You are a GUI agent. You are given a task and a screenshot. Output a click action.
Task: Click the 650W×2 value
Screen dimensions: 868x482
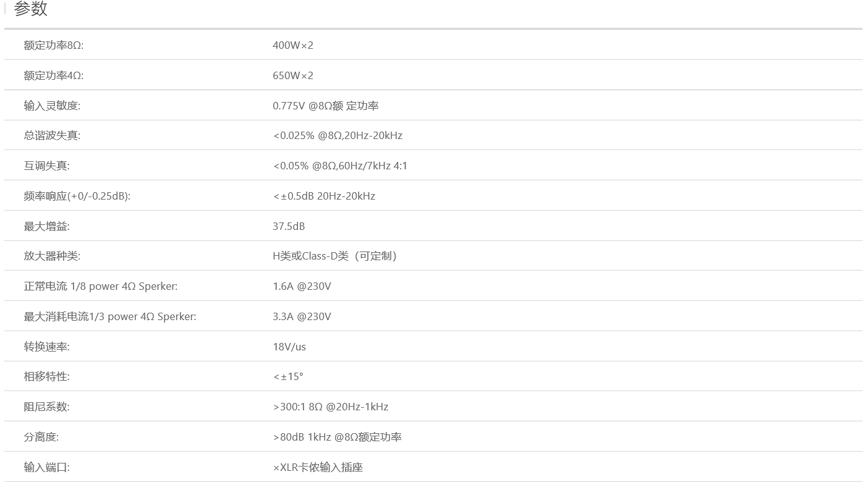293,75
